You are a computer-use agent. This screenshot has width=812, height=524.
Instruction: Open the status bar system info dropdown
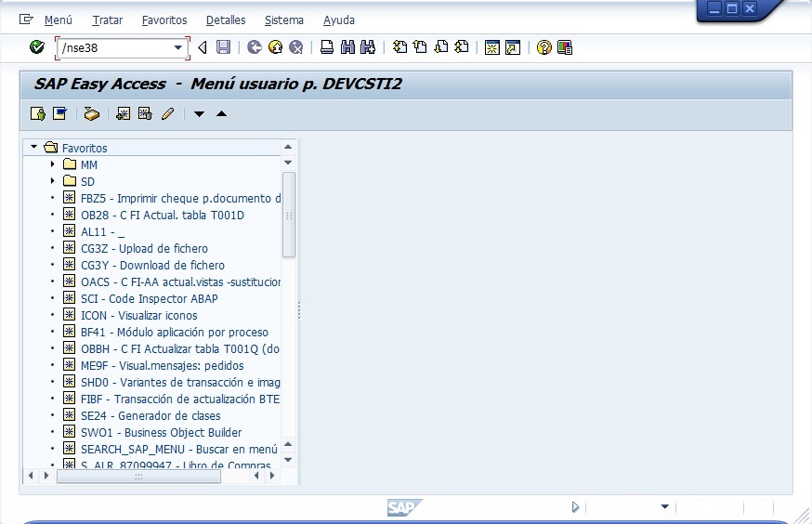click(665, 507)
